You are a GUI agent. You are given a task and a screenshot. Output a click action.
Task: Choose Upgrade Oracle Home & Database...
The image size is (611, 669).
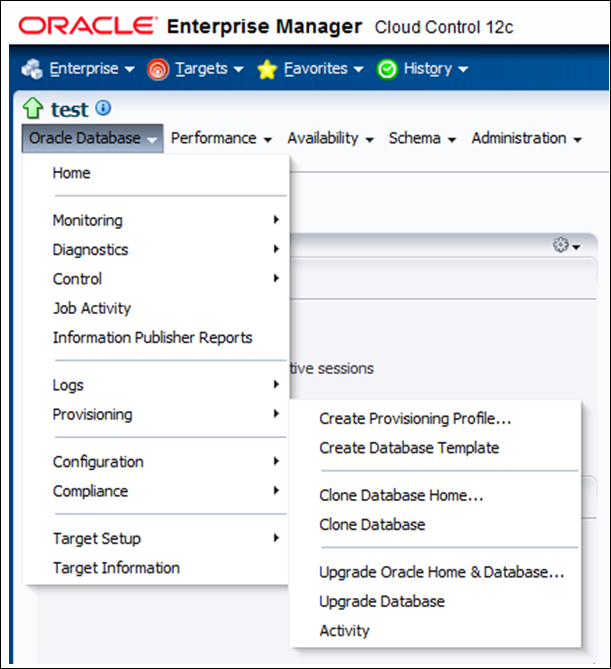(x=435, y=572)
